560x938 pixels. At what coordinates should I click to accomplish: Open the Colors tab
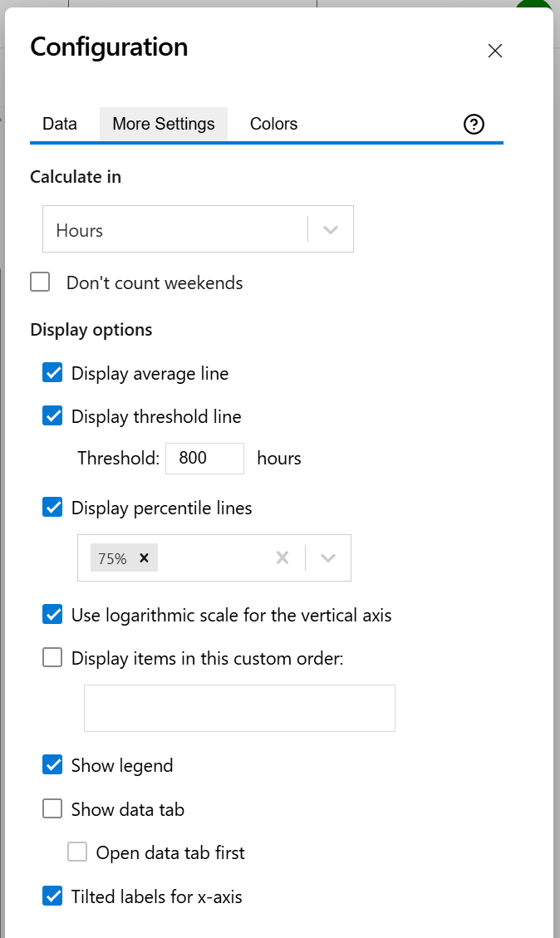pos(273,124)
